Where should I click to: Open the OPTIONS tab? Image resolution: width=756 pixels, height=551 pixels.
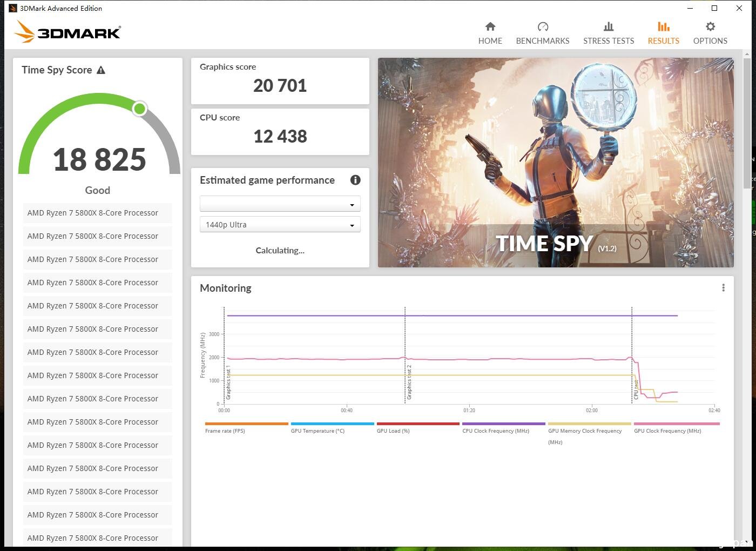(710, 33)
